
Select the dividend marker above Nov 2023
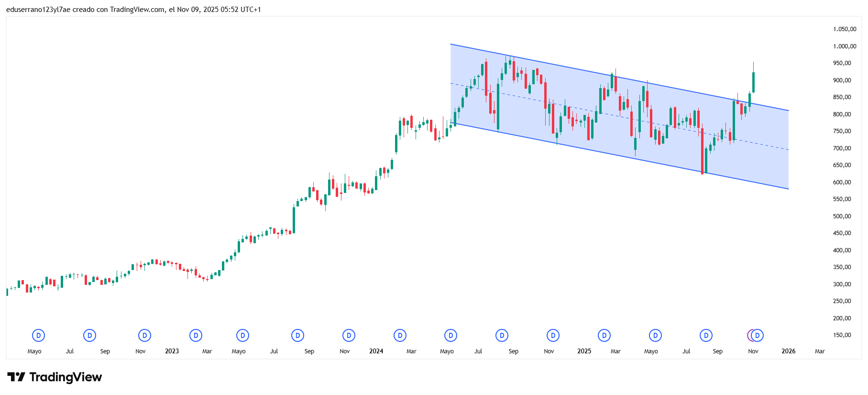coord(349,336)
